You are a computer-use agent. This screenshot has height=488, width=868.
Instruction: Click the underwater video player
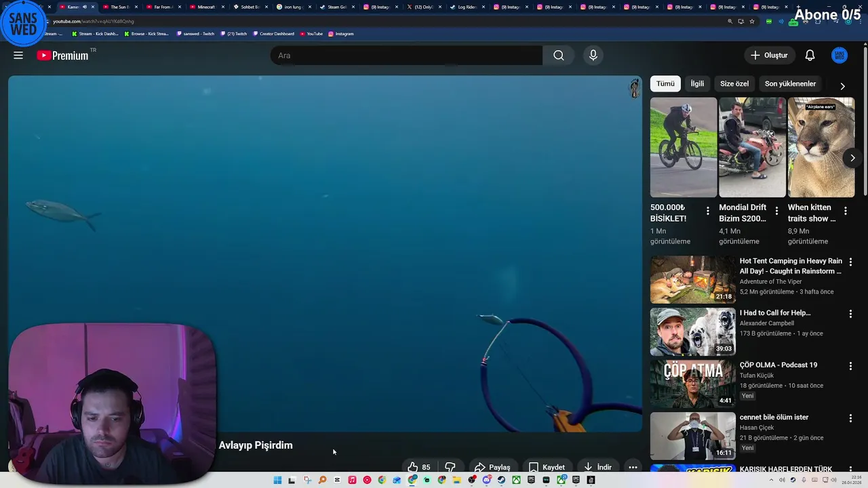325,253
